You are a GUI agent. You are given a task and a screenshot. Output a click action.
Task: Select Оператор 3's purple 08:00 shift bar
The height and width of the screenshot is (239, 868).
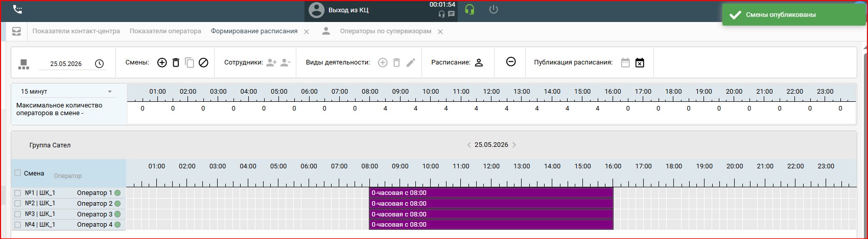pos(491,214)
